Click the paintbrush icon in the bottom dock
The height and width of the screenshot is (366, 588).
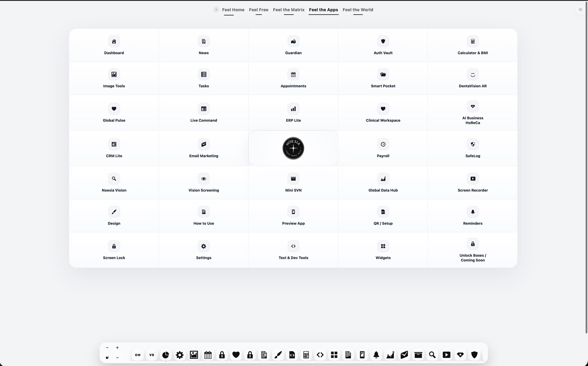pos(278,355)
